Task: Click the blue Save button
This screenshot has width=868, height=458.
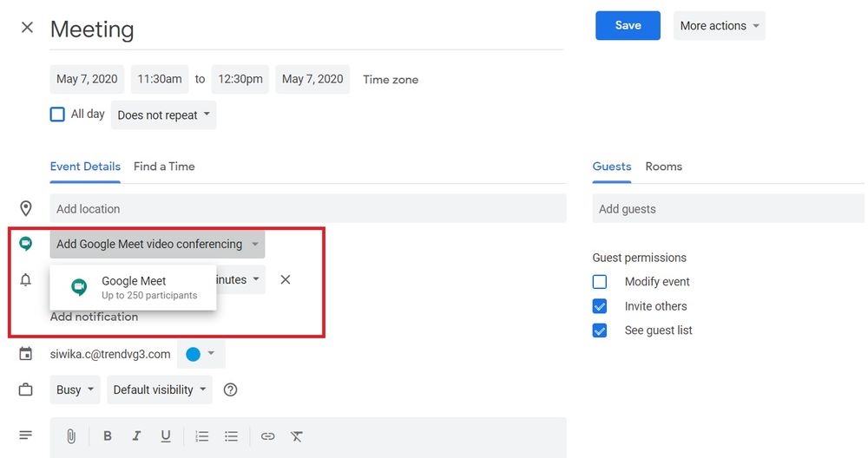Action: [x=628, y=25]
